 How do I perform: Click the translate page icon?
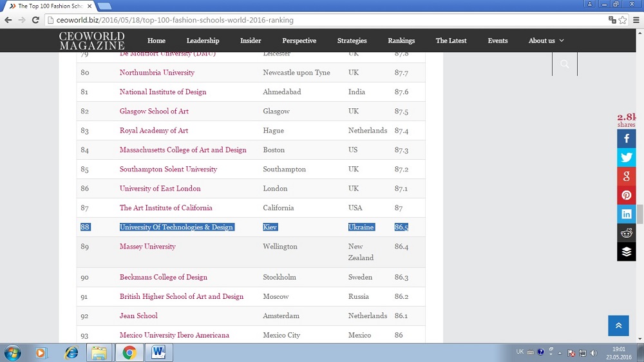pyautogui.click(x=612, y=20)
